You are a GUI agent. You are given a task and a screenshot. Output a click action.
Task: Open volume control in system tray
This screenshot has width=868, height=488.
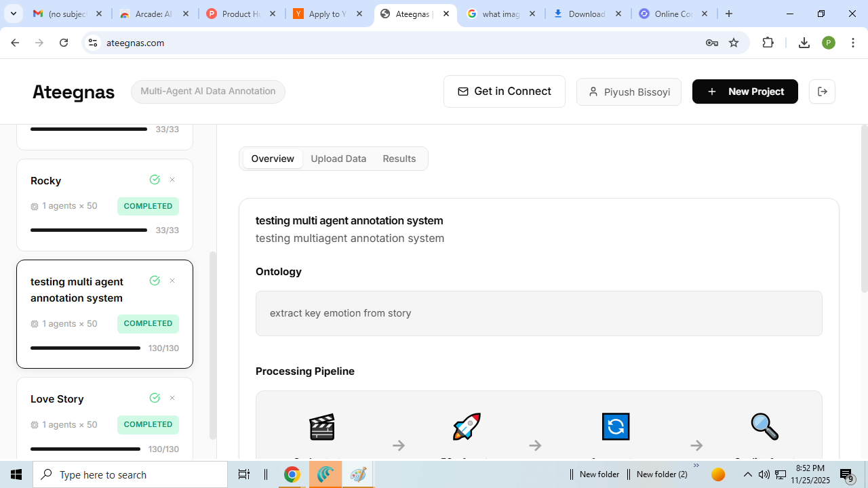[764, 474]
